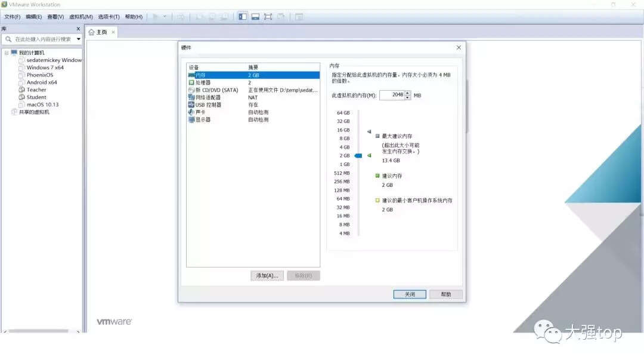Click the take snapshot toolbar icon
Screen dimensions: 644x363
point(199,17)
